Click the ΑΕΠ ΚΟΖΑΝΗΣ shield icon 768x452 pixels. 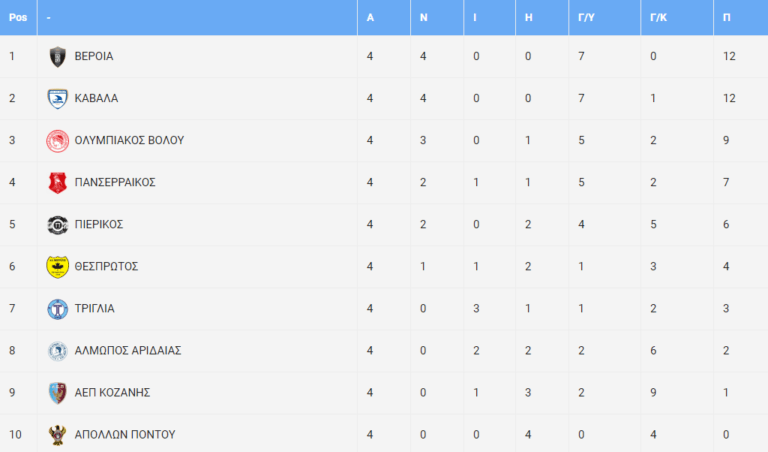[x=57, y=393]
